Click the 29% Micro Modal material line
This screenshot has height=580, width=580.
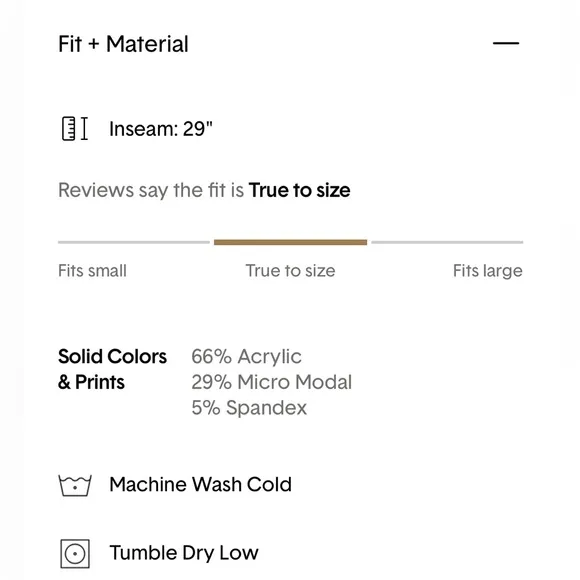272,382
